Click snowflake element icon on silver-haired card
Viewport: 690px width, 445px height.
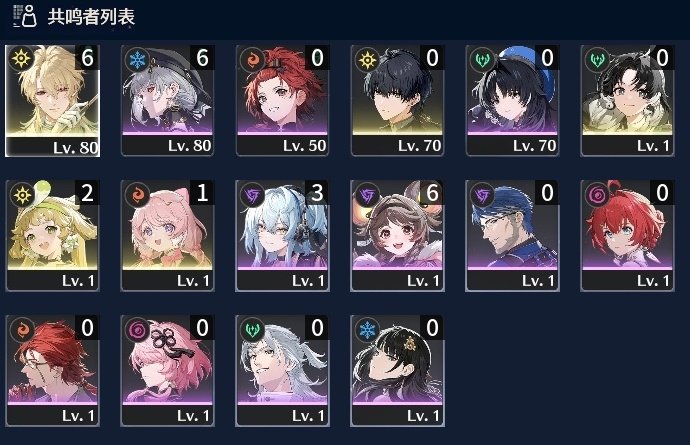tap(137, 59)
